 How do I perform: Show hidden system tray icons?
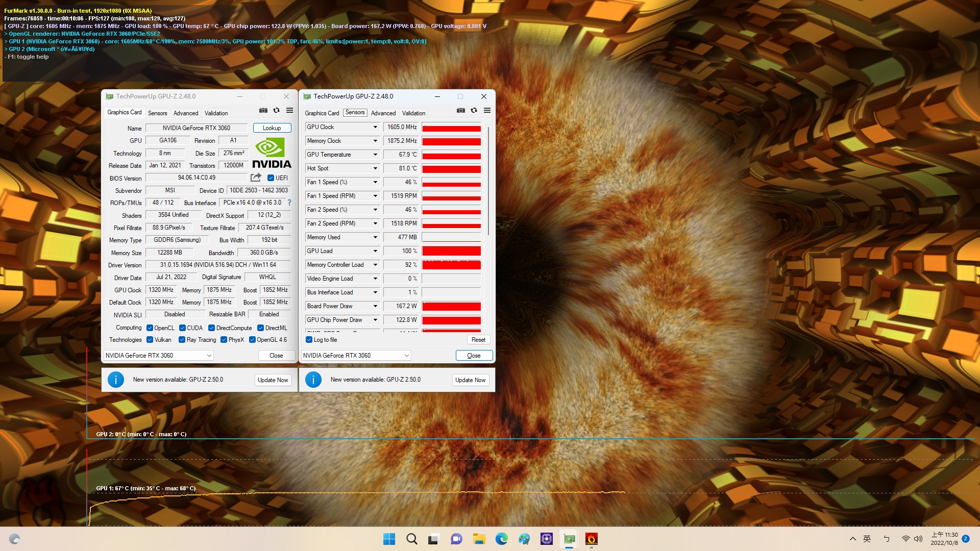(852, 539)
